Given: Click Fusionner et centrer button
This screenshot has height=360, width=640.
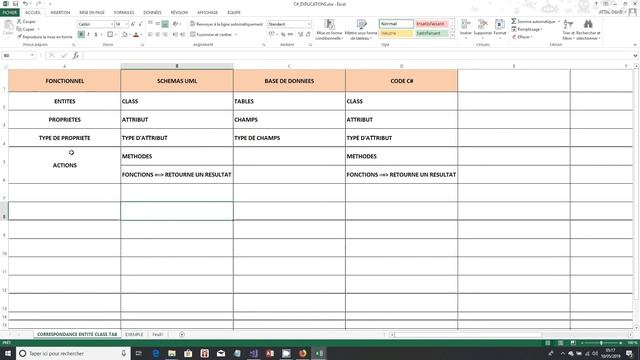Looking at the screenshot, I should [x=211, y=35].
